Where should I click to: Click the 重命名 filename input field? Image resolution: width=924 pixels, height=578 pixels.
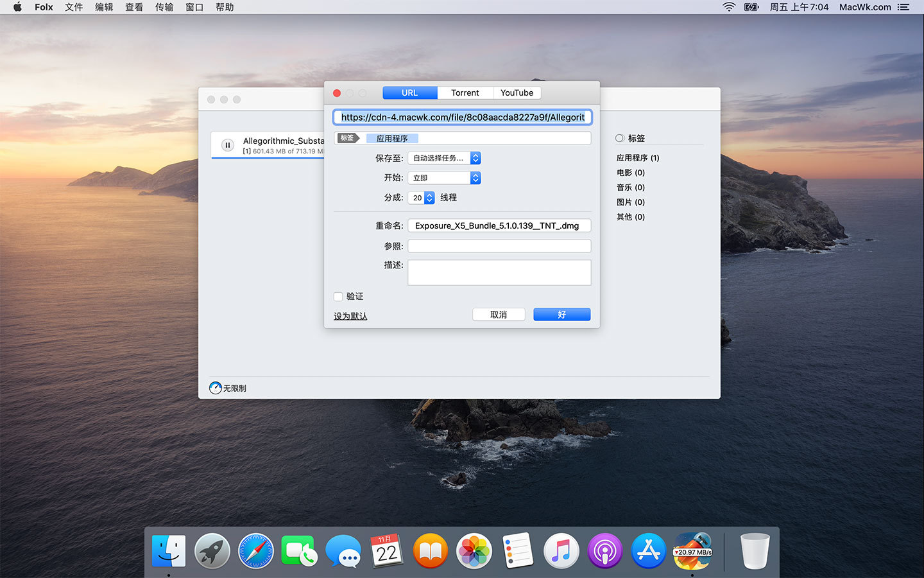click(499, 226)
